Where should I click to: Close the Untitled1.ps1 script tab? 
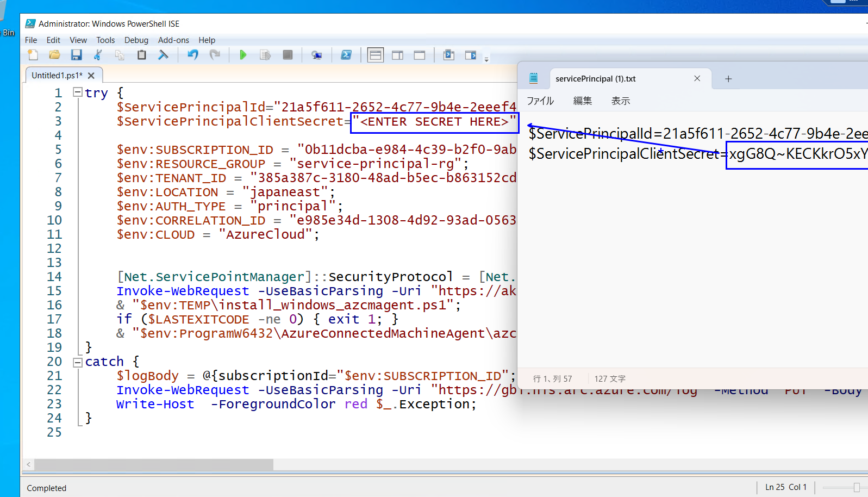(x=91, y=76)
